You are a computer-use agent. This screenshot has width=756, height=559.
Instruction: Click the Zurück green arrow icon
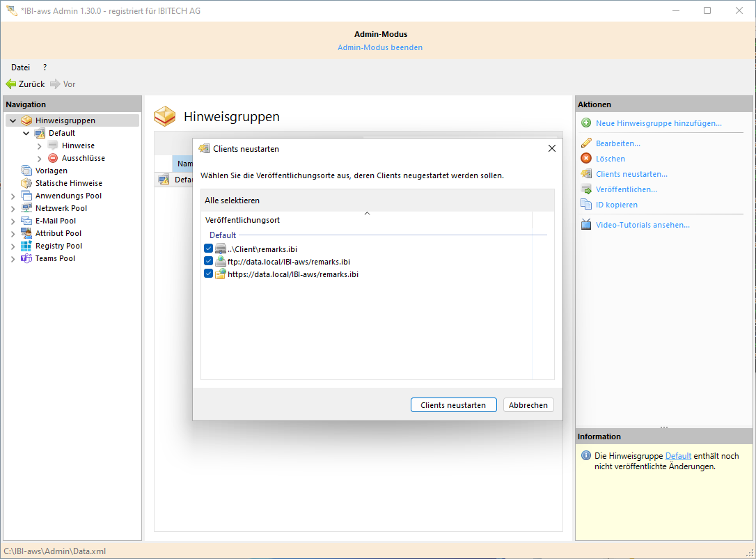tap(10, 84)
